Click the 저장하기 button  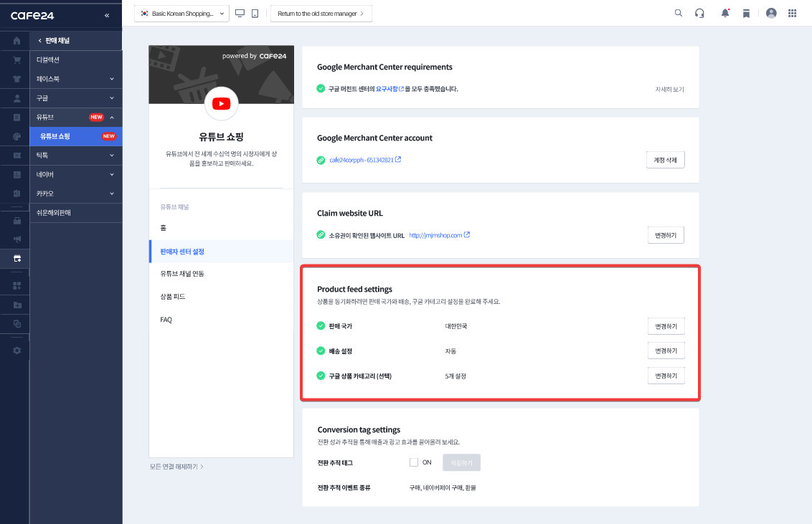point(461,462)
